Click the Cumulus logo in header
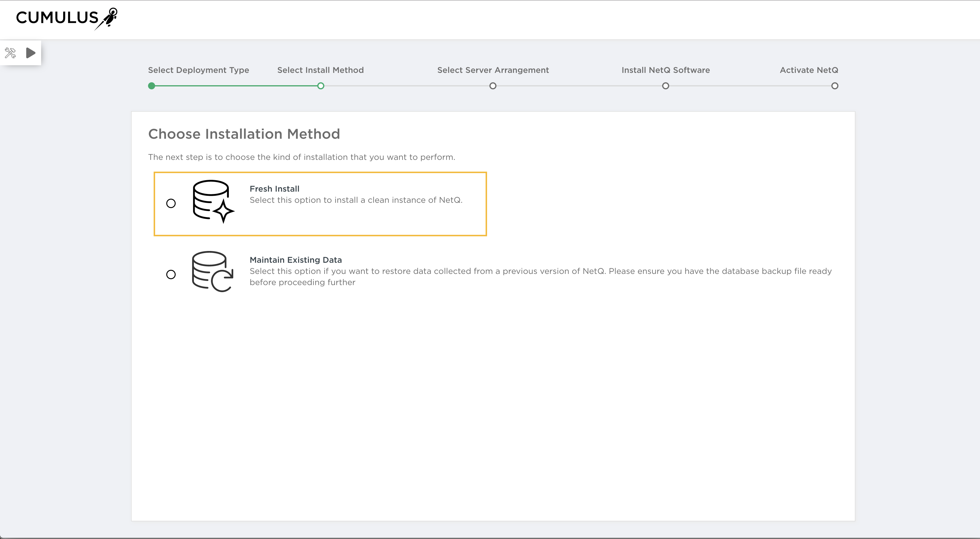 [66, 18]
